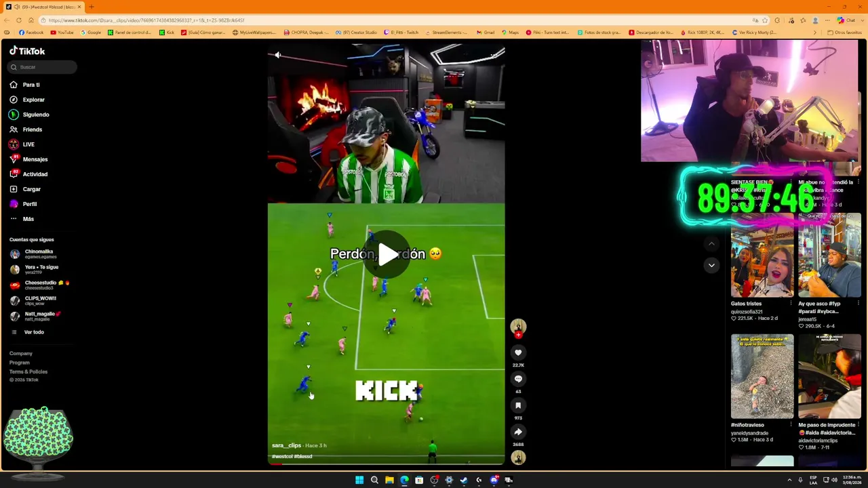Open the Program footer link
Image resolution: width=868 pixels, height=488 pixels.
coord(20,363)
